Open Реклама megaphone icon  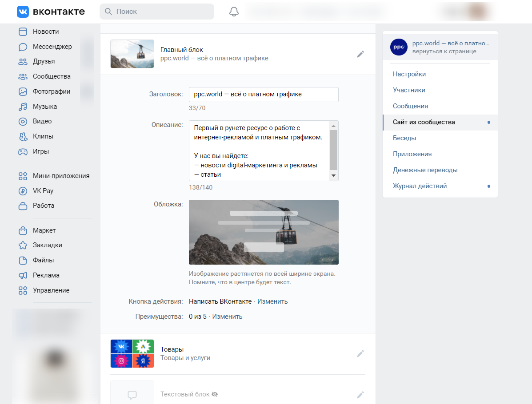pyautogui.click(x=23, y=276)
